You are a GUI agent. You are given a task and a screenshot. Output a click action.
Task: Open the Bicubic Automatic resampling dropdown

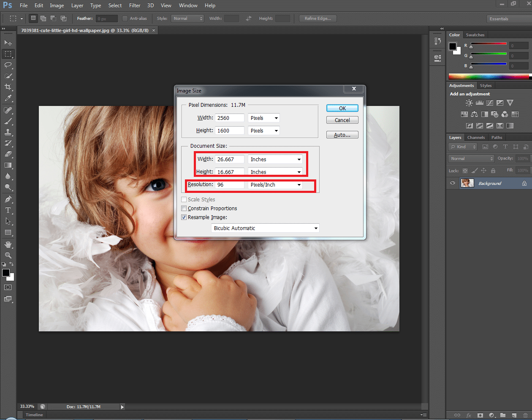coord(265,228)
